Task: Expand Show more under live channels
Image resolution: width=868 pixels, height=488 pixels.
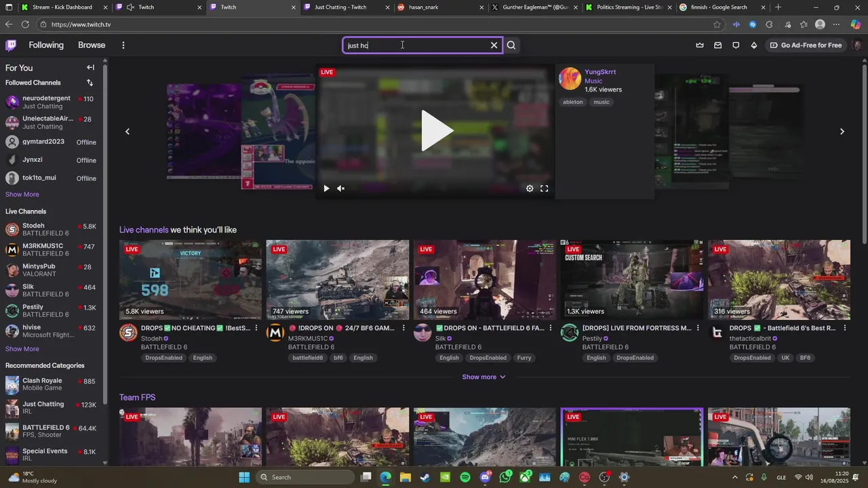Action: click(x=484, y=377)
